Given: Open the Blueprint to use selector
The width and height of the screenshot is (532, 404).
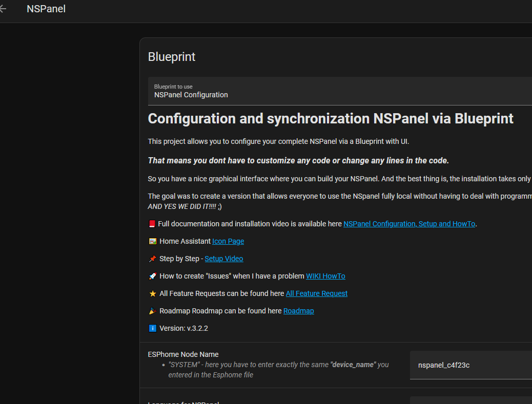Looking at the screenshot, I should (x=339, y=91).
